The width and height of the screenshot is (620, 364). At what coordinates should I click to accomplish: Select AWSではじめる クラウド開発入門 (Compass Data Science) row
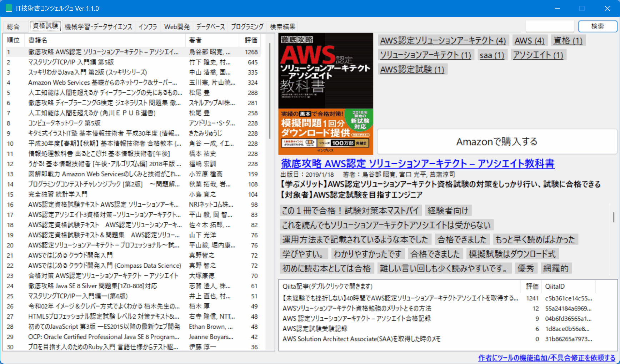pyautogui.click(x=132, y=266)
